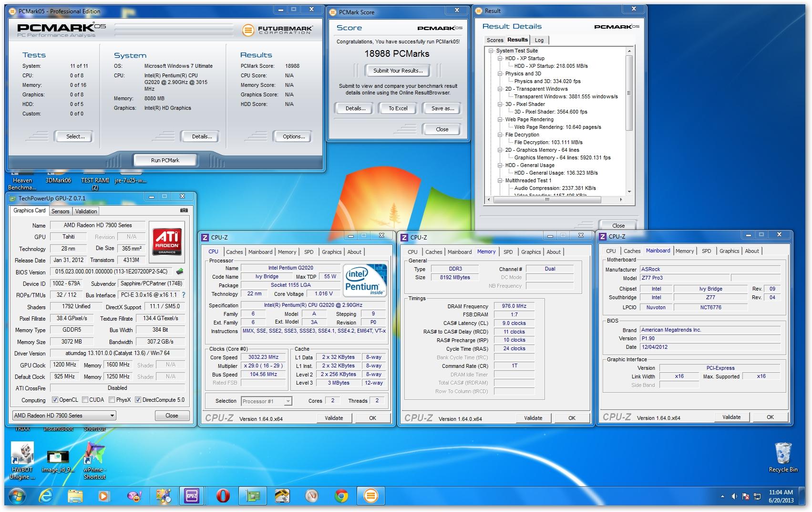Open the Windows Start menu orb

[x=17, y=496]
